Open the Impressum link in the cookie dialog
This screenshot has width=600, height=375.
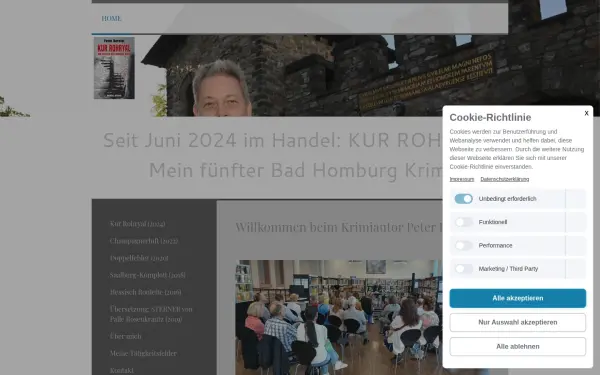pos(461,179)
